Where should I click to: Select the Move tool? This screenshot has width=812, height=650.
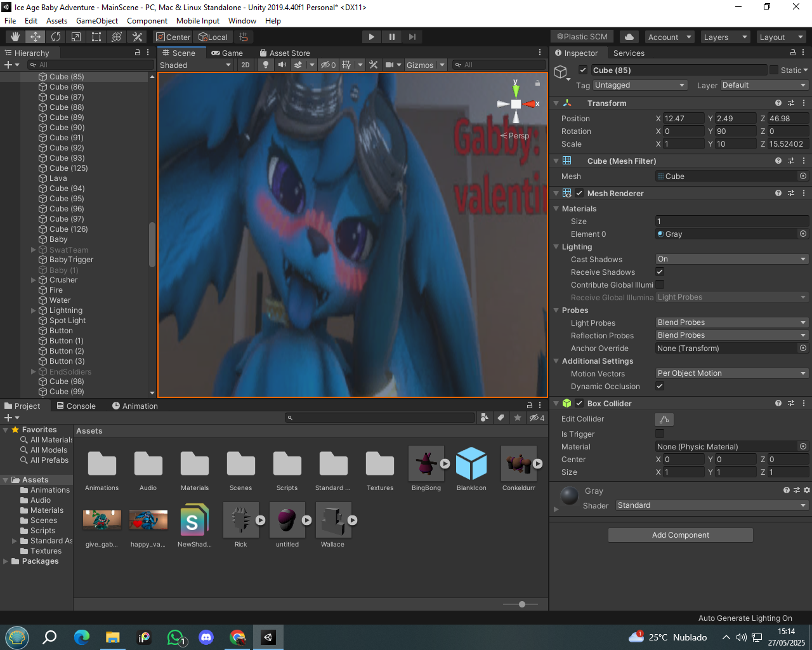(x=36, y=37)
